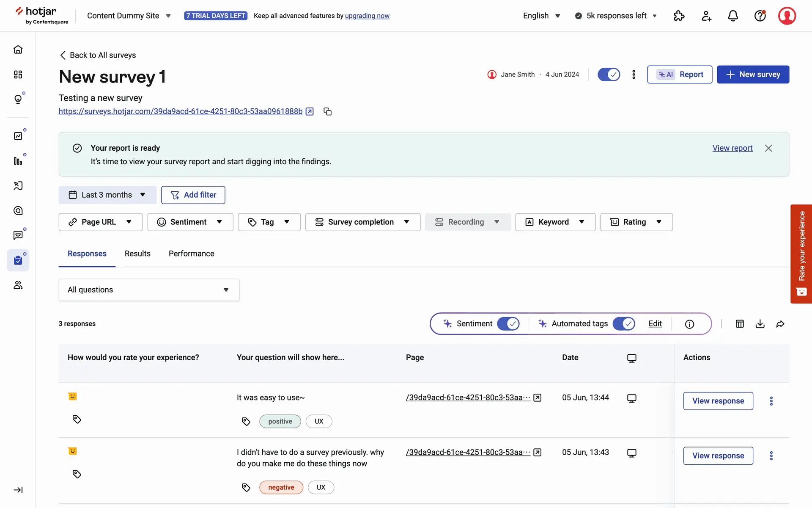
Task: Open the Home icon in sidebar
Action: 18,50
